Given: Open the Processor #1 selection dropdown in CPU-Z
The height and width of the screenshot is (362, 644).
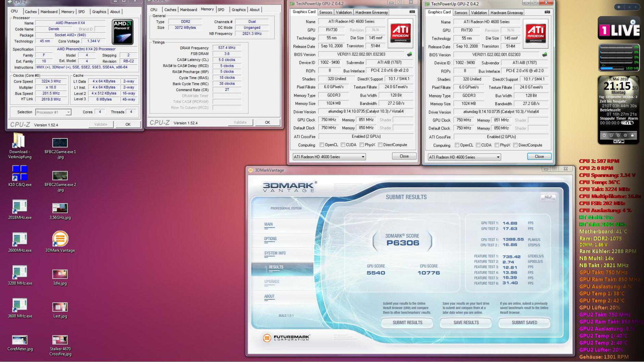Looking at the screenshot, I should click(x=53, y=112).
